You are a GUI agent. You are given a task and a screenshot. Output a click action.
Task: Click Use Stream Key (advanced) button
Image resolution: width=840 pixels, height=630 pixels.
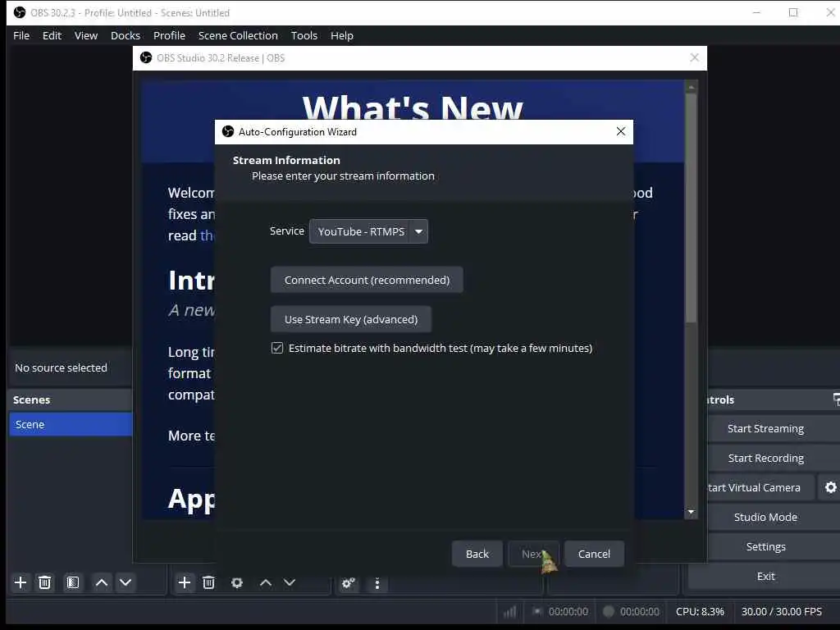351,319
